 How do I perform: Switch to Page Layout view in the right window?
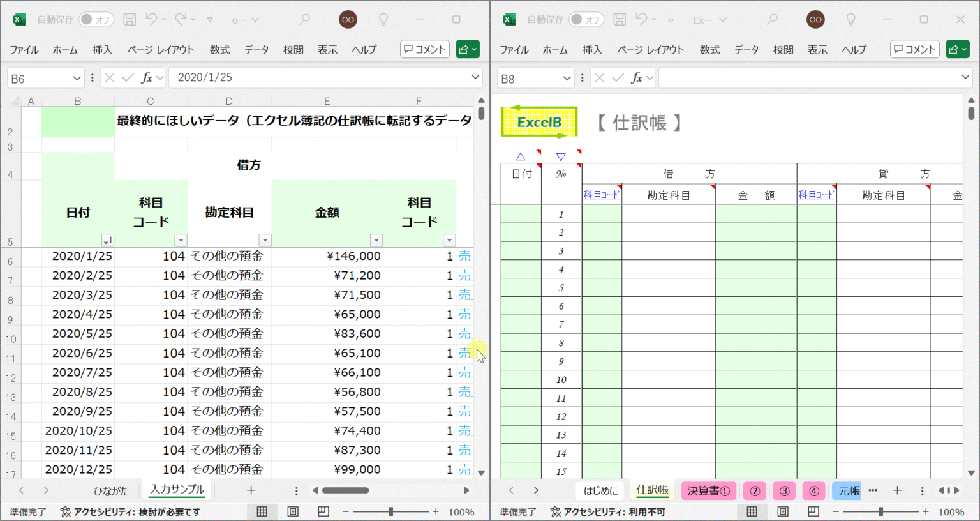click(x=783, y=511)
